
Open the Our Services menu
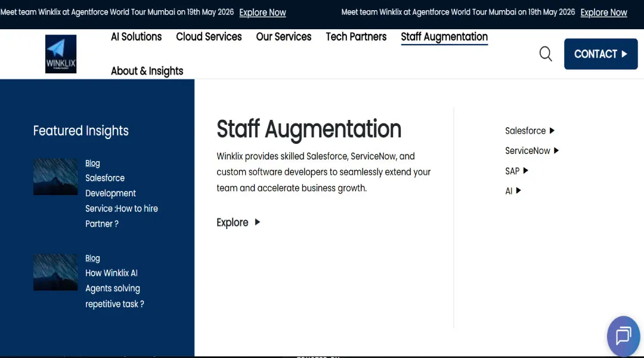284,37
